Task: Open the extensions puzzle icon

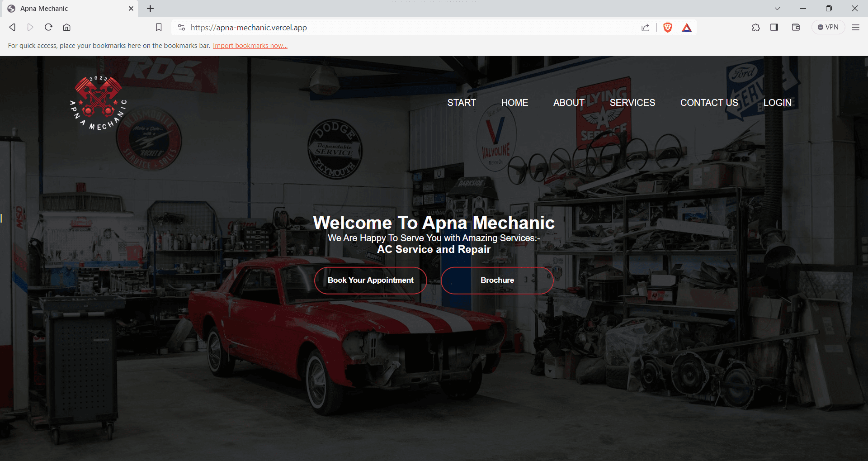Action: click(x=756, y=28)
